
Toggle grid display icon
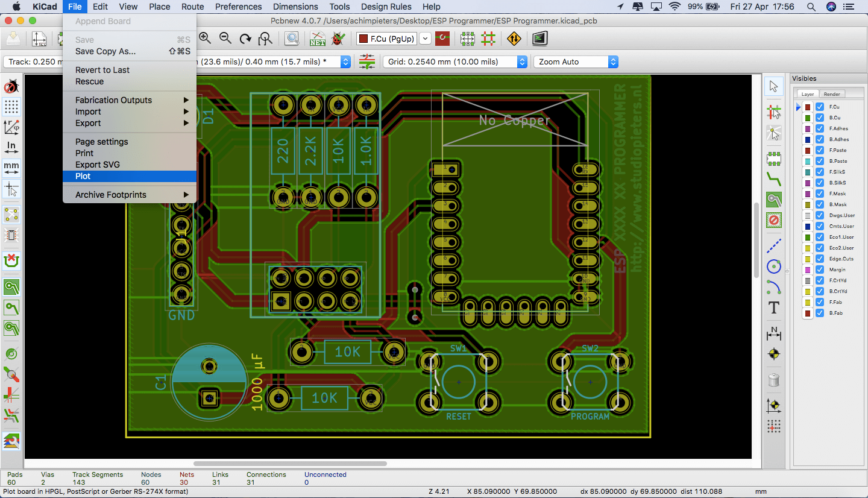click(11, 107)
